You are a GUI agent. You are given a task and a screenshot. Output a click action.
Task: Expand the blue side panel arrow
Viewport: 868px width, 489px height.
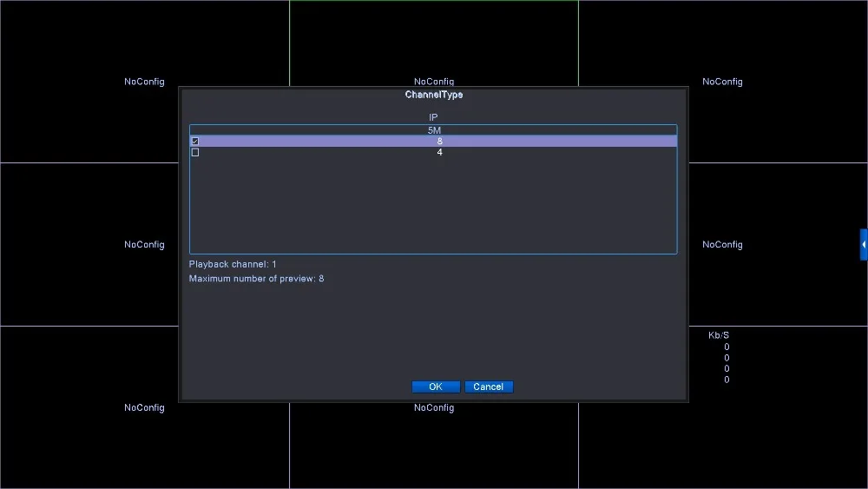point(864,244)
